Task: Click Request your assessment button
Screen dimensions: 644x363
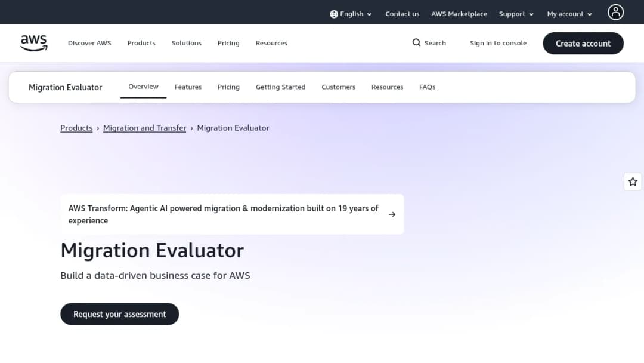Action: pyautogui.click(x=119, y=314)
